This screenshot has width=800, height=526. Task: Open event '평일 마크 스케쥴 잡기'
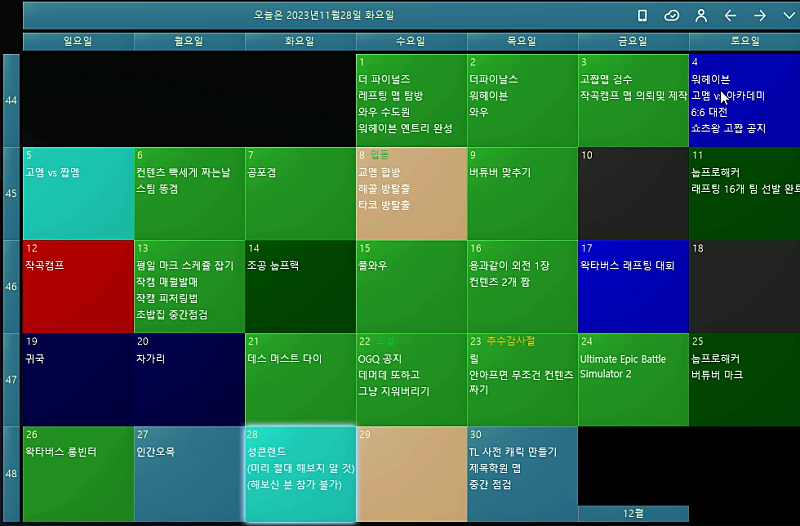pos(185,266)
